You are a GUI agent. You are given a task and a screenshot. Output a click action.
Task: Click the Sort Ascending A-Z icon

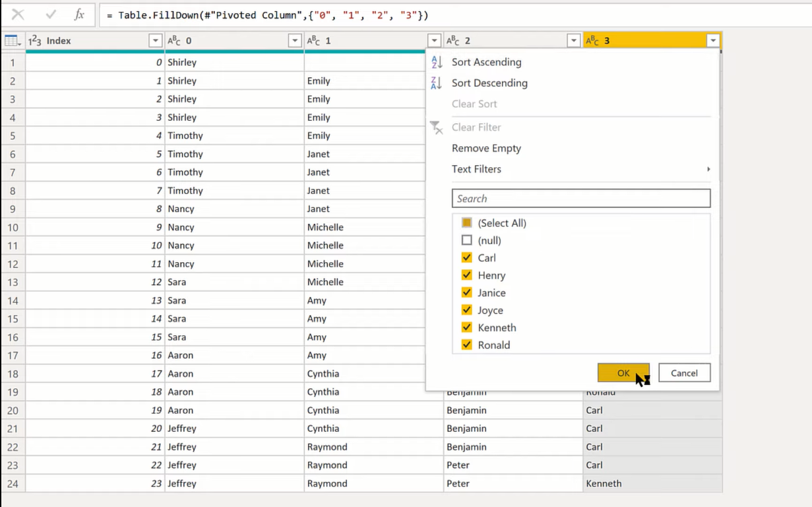(437, 62)
